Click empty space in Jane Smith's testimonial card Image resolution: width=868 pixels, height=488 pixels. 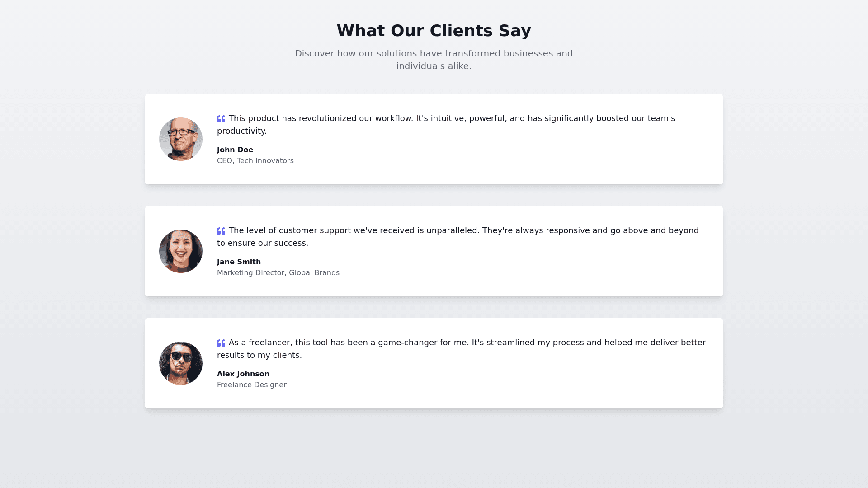(542, 270)
